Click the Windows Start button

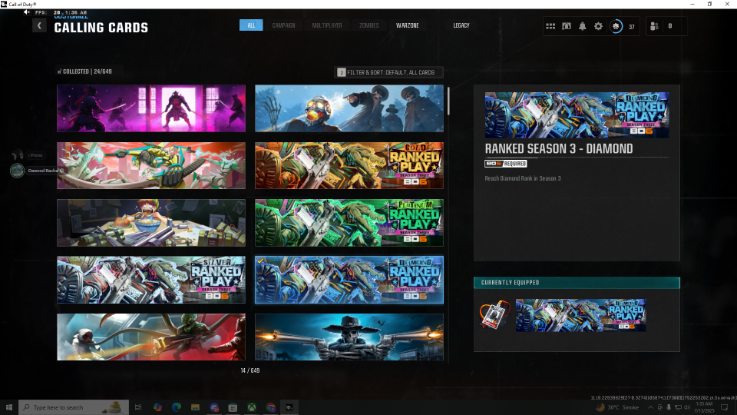pyautogui.click(x=8, y=407)
